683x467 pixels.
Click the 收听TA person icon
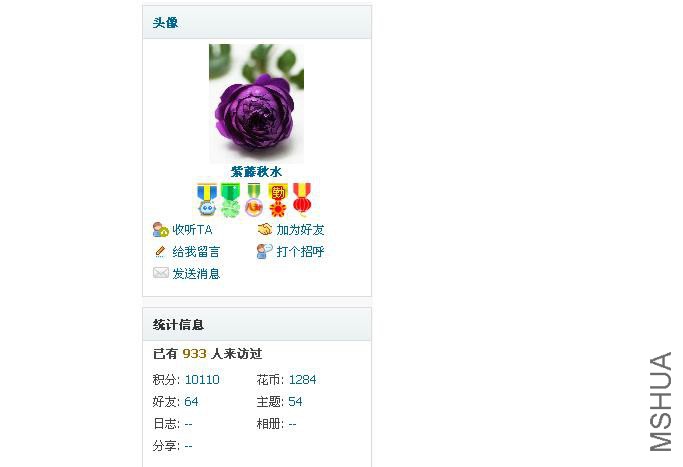[160, 230]
